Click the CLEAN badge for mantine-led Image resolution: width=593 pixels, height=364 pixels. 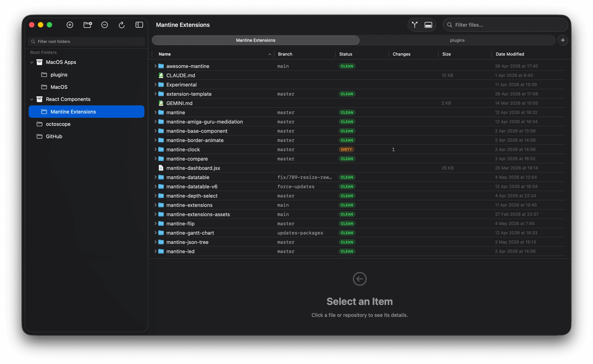[347, 251]
